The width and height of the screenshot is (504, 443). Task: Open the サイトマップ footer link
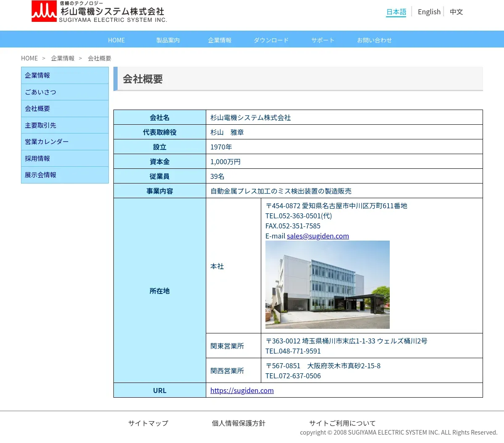pyautogui.click(x=148, y=423)
